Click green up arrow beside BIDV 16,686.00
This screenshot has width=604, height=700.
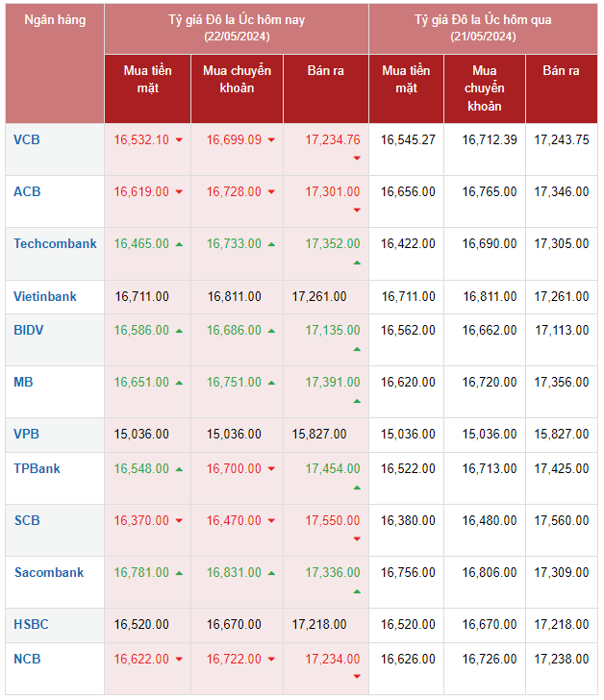coord(271,331)
